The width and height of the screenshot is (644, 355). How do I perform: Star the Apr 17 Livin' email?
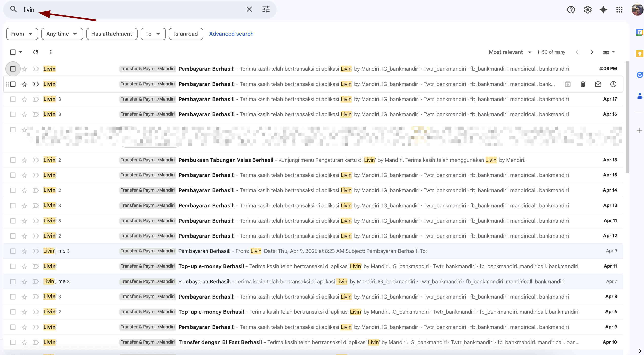[x=24, y=99]
